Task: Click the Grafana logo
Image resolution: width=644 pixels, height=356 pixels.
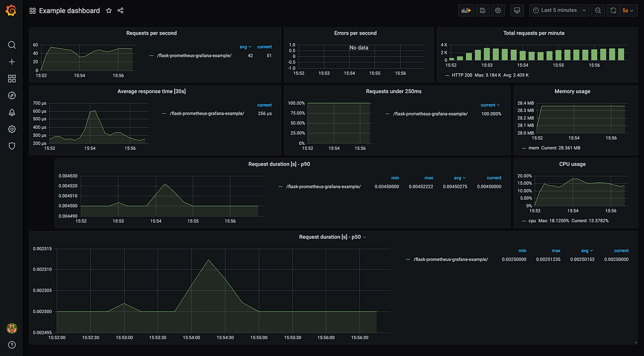Action: pyautogui.click(x=11, y=10)
